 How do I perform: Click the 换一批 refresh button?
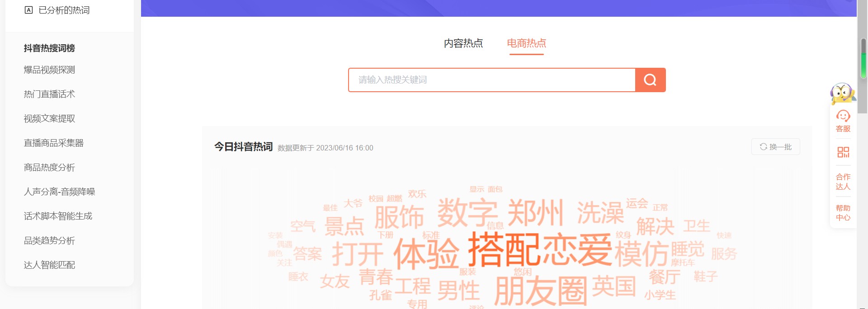tap(776, 147)
